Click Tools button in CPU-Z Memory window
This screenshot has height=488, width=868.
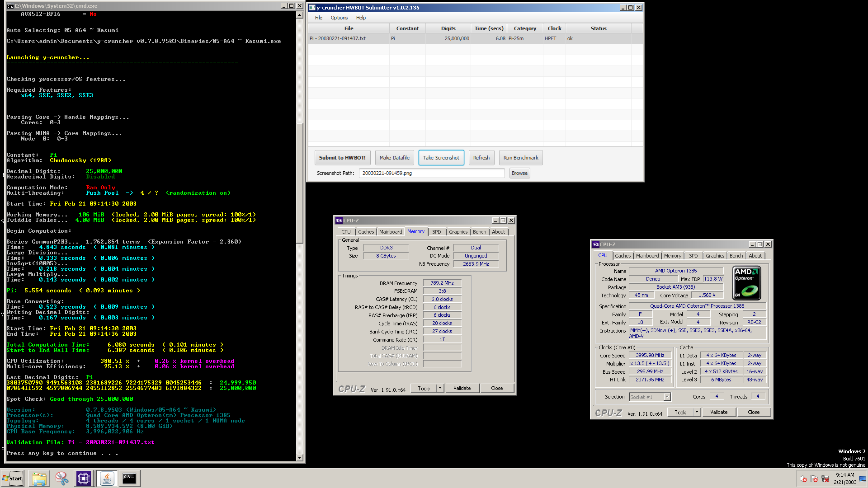[424, 388]
